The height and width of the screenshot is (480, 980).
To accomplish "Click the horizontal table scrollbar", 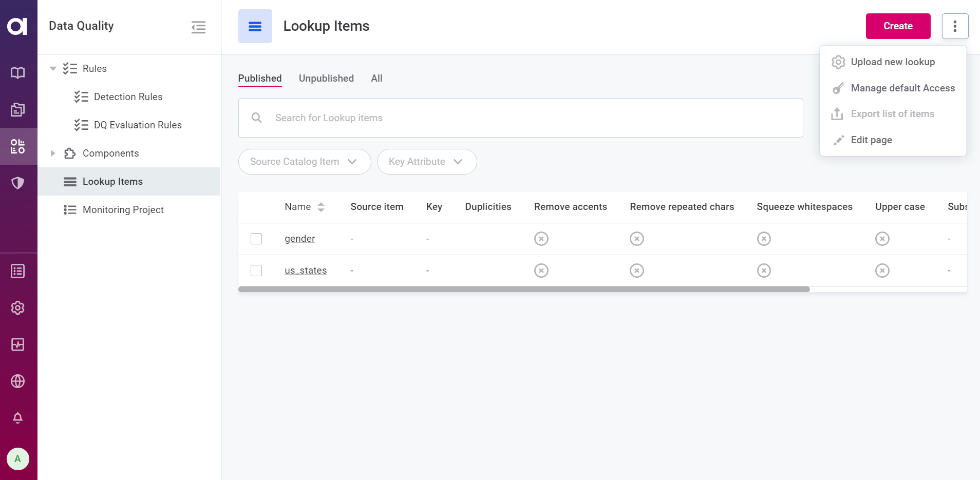I will pos(524,290).
